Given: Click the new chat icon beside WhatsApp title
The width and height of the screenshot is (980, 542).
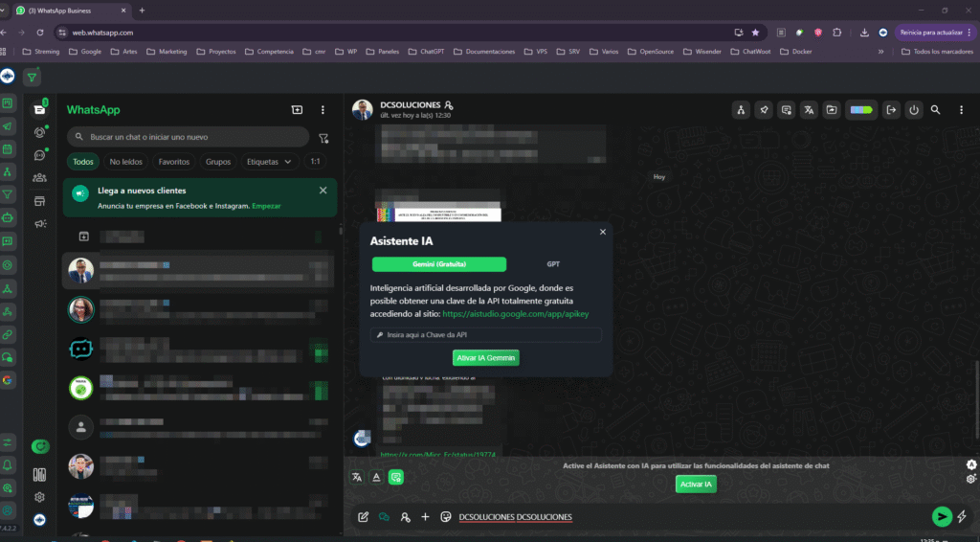Looking at the screenshot, I should [297, 110].
